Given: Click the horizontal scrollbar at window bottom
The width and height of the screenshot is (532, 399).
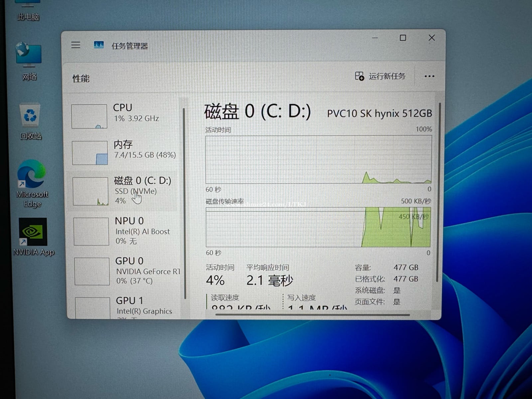Looking at the screenshot, I should (x=313, y=315).
